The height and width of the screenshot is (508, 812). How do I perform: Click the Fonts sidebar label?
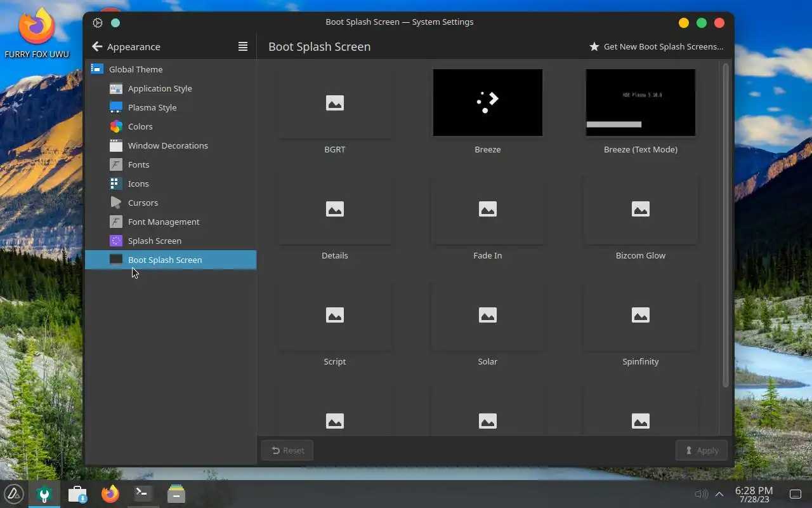pyautogui.click(x=139, y=164)
